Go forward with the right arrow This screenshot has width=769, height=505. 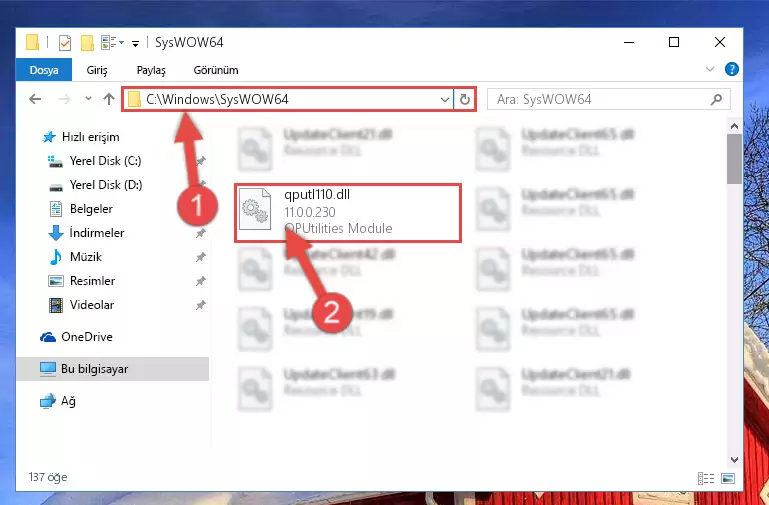click(x=64, y=99)
